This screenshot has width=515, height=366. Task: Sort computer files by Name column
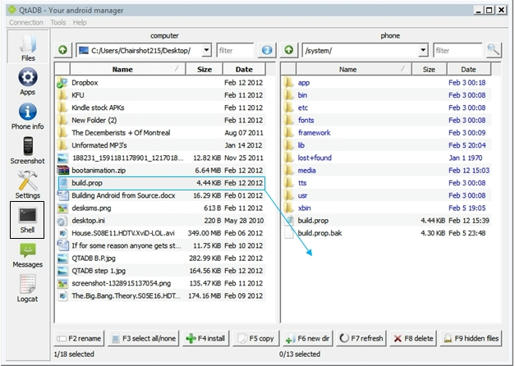[x=128, y=69]
